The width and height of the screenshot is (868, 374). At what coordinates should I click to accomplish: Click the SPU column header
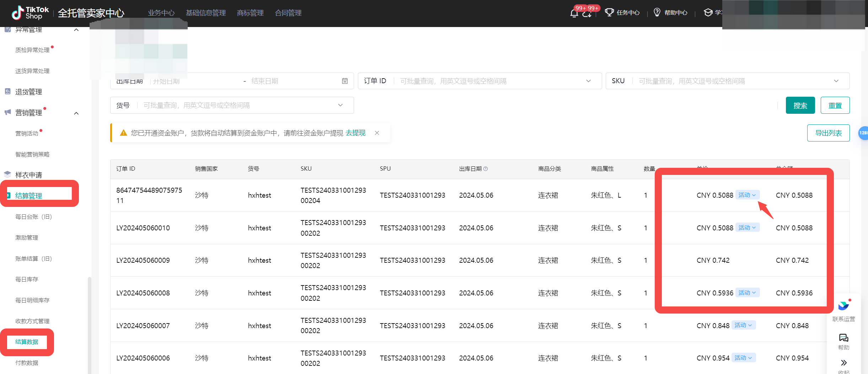385,169
